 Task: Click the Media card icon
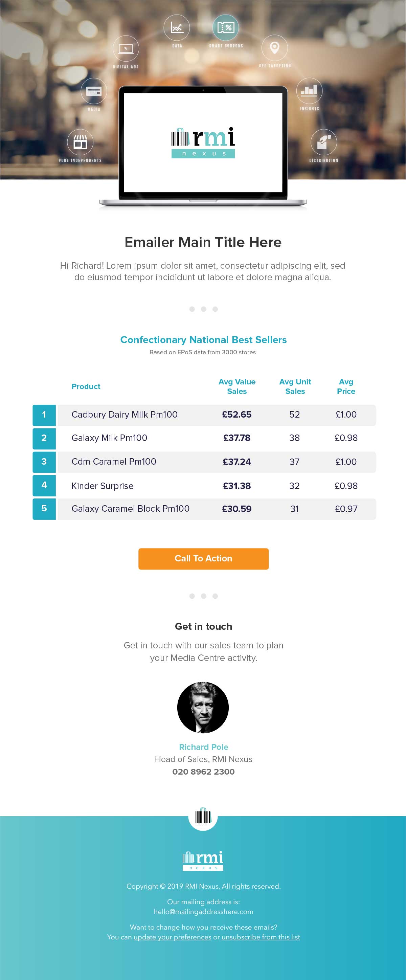point(94,91)
